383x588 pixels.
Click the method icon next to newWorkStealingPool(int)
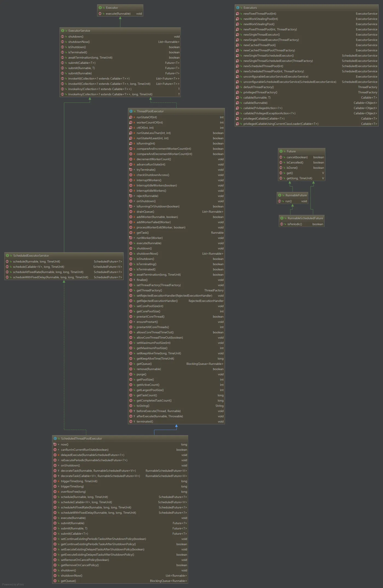[x=237, y=19]
